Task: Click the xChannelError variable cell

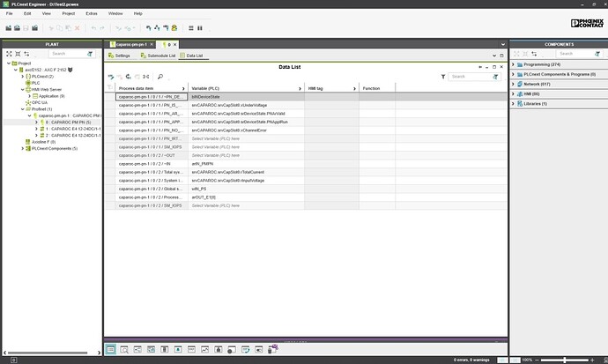Action: [246, 130]
